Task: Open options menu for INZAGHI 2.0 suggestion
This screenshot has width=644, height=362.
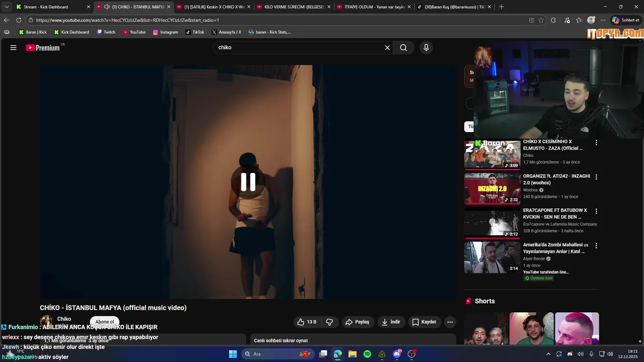Action: tap(596, 177)
